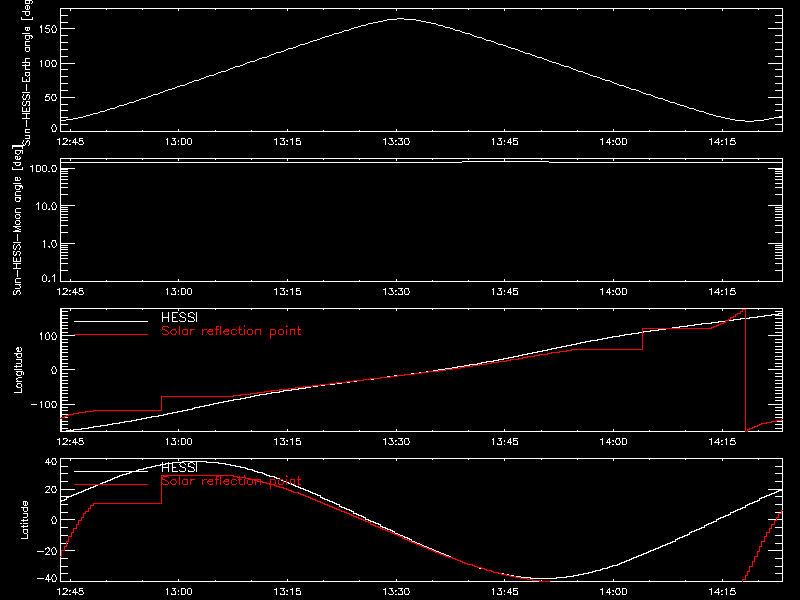Click 13:00 time label under Latitude plot
This screenshot has height=600, width=800.
pyautogui.click(x=179, y=591)
